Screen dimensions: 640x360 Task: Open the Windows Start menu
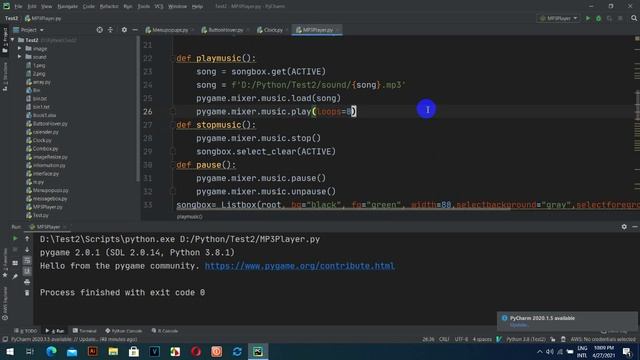(10, 351)
